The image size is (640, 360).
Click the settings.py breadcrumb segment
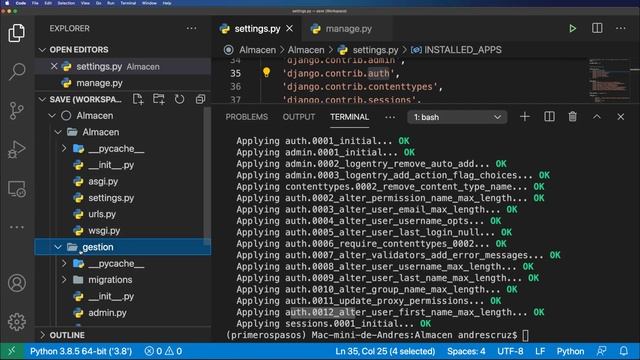pos(368,50)
